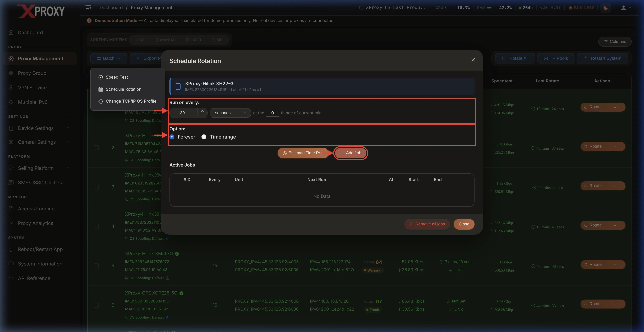Open Rotate dropdown arrow for row 2

pyautogui.click(x=615, y=146)
